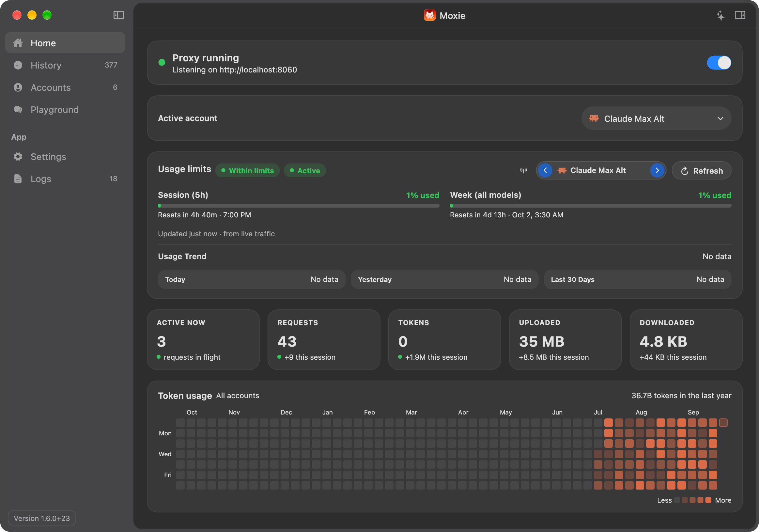Click 'Listening on http://localhost:8060' text

(x=234, y=70)
